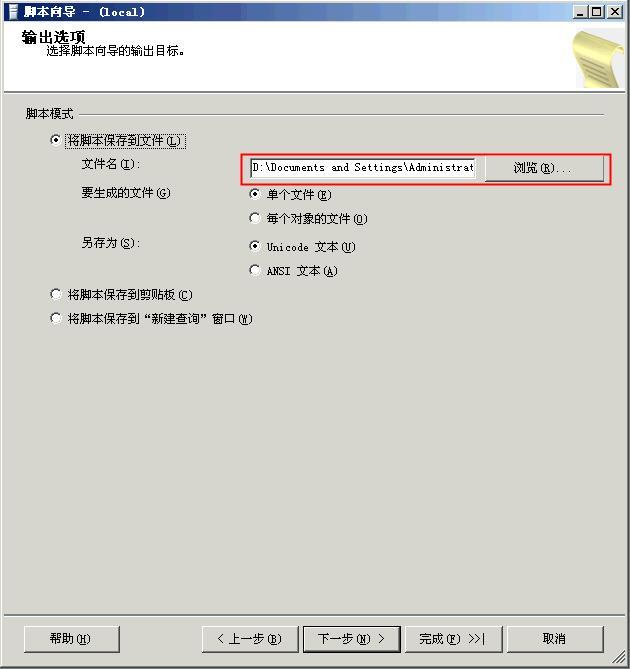Finish wizard with 完成 button
The width and height of the screenshot is (630, 669).
(x=453, y=639)
